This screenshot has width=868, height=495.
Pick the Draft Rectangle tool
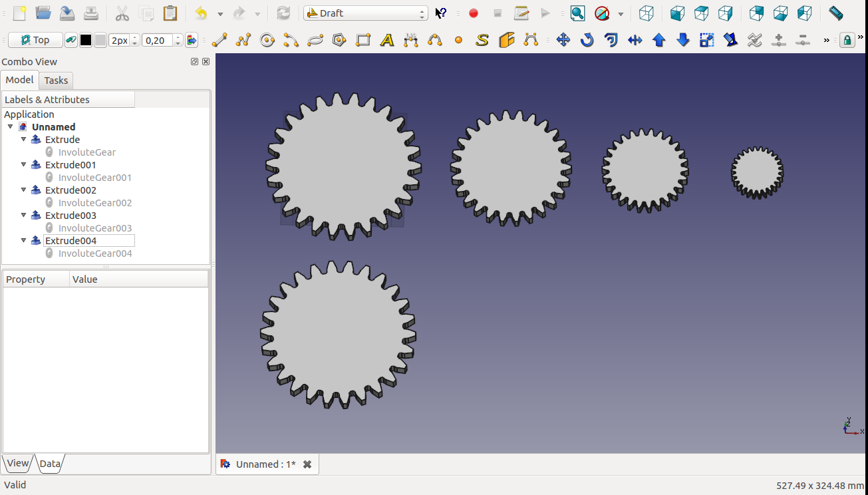click(x=363, y=41)
